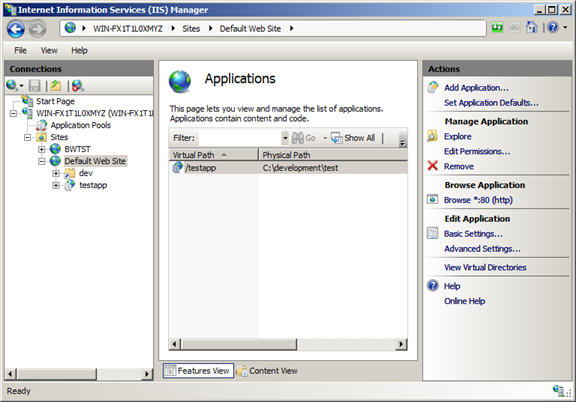
Task: Refresh the page using the green refresh icon
Action: pos(497,28)
